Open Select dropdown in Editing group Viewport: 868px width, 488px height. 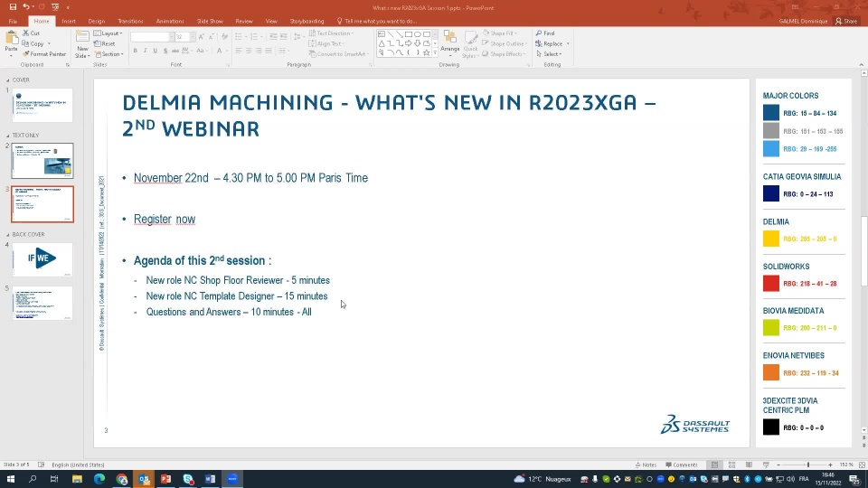(549, 54)
